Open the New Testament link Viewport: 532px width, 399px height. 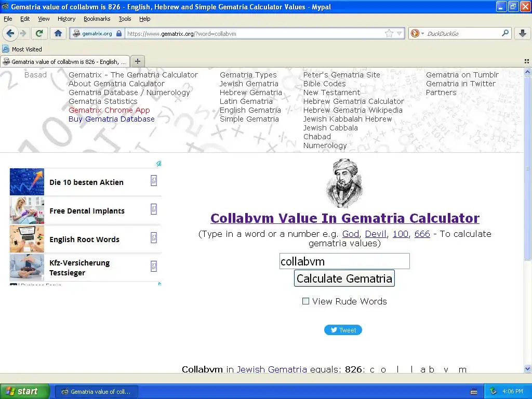point(332,92)
